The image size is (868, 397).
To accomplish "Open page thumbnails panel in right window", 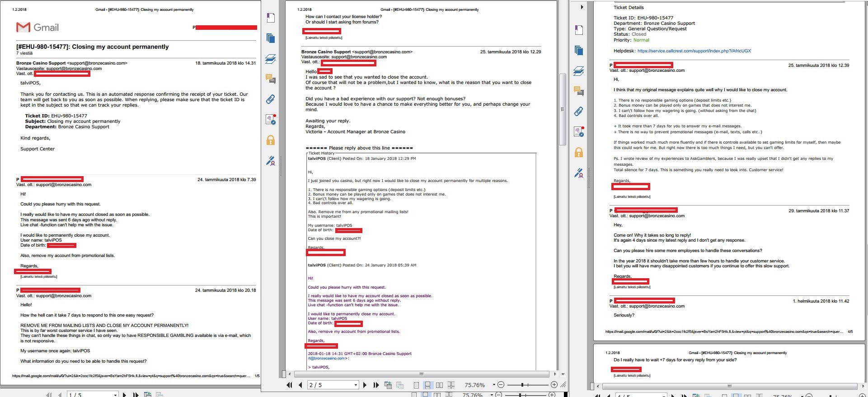I will tap(578, 50).
